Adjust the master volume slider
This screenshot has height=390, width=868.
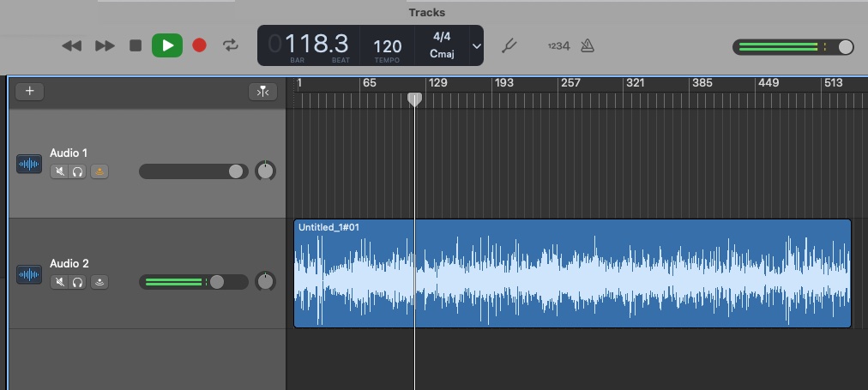tap(793, 47)
